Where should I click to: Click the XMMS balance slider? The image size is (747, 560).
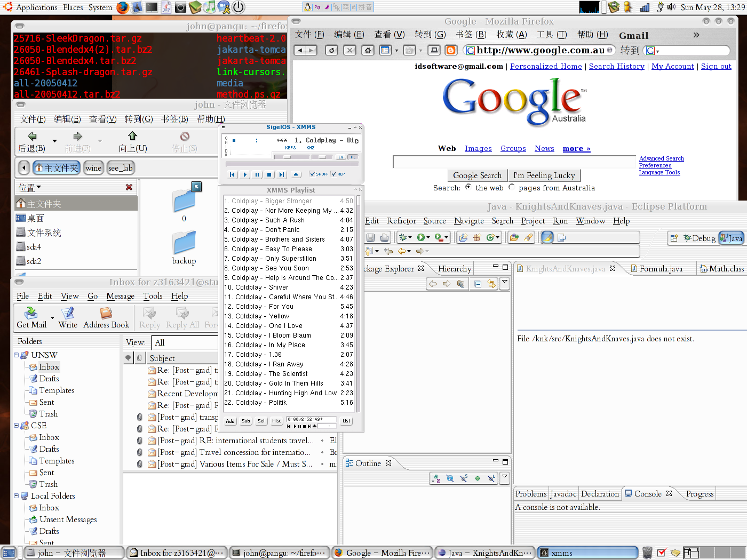[x=322, y=157]
